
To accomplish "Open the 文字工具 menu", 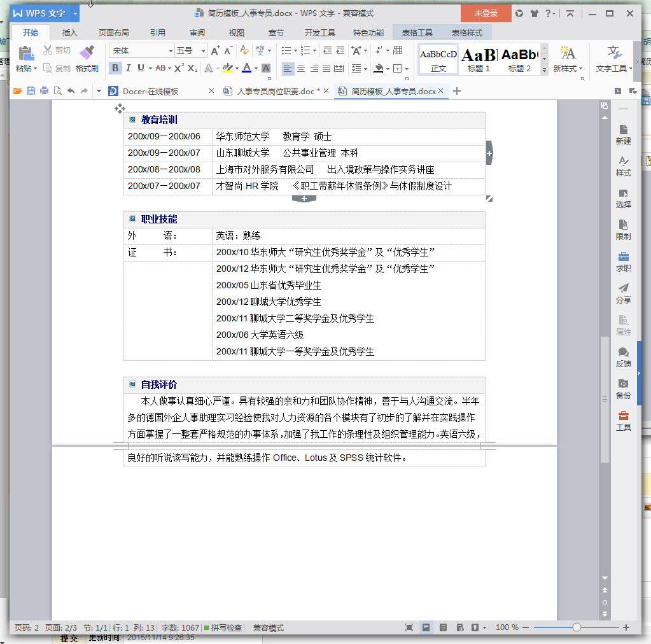I will (x=614, y=59).
